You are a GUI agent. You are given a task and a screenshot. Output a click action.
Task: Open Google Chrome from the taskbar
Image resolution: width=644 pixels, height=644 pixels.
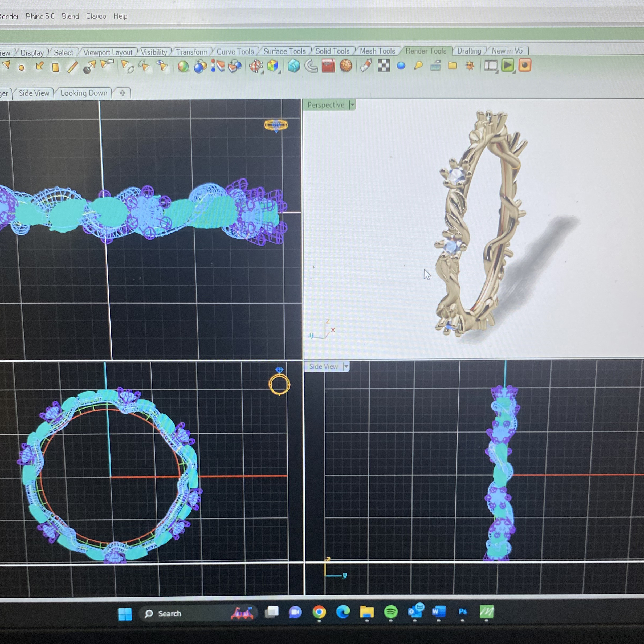319,612
